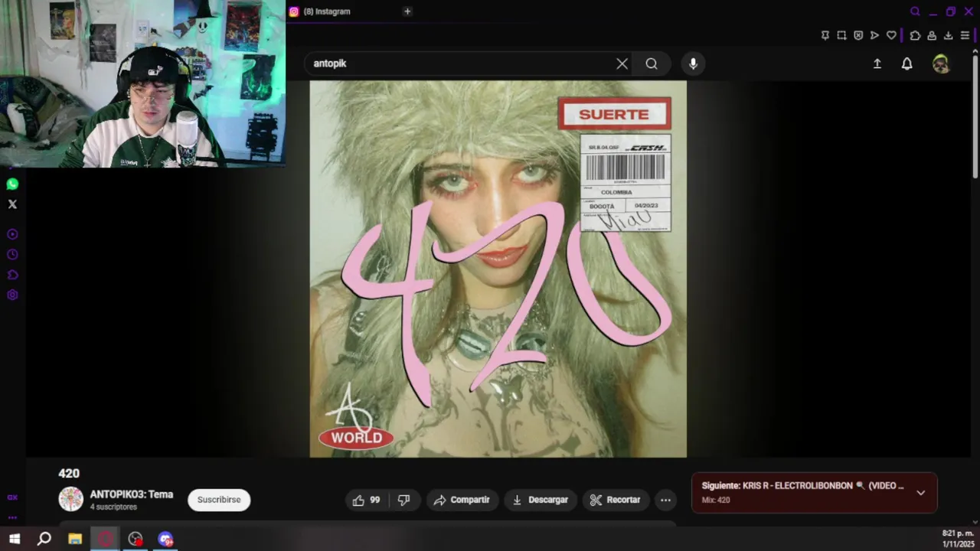
Task: Click the Descargar download button
Action: 540,500
